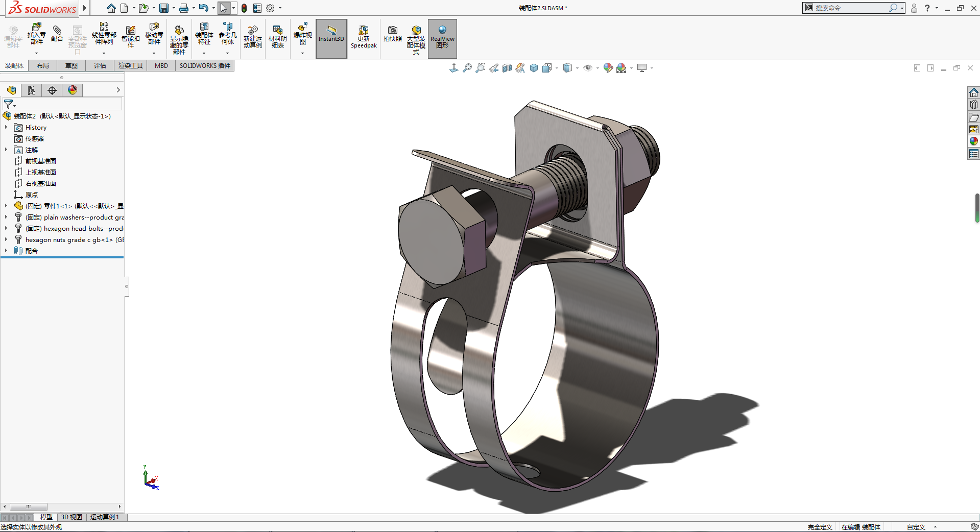Viewport: 980px width, 532px height.
Task: Save the assembly with the floppy disk icon
Action: pos(164,8)
